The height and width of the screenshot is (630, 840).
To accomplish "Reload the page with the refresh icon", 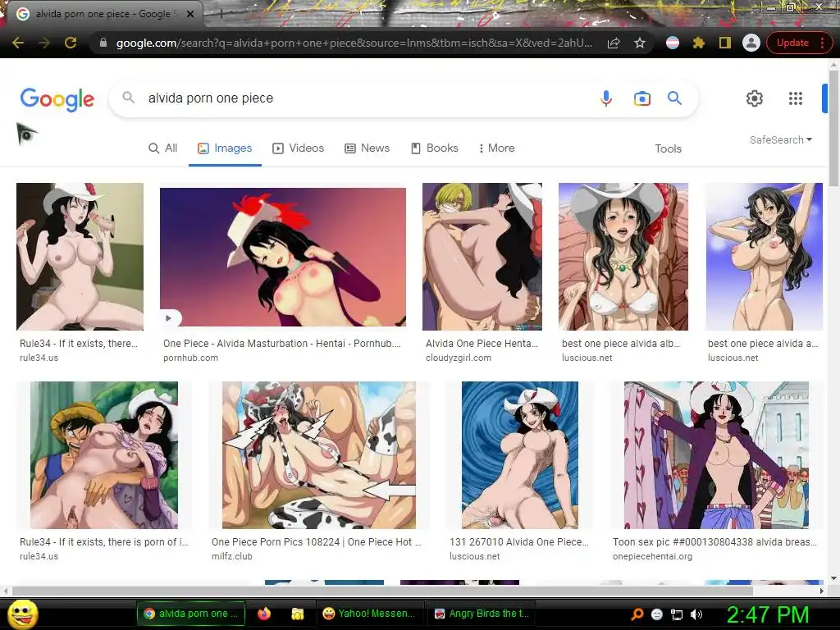I will pyautogui.click(x=71, y=43).
